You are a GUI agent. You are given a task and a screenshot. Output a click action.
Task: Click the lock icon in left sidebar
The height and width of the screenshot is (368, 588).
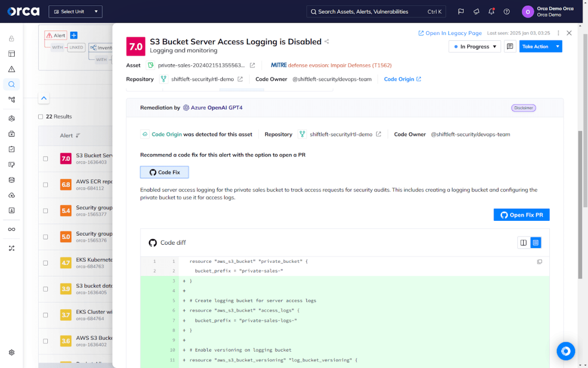[x=11, y=39]
